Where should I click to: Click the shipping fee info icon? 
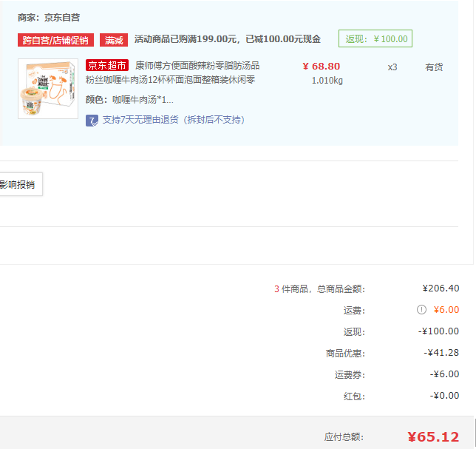coord(421,309)
